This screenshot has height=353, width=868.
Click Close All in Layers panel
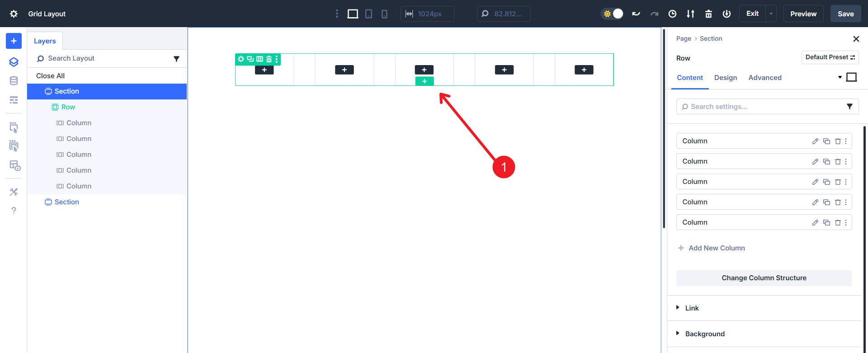50,75
